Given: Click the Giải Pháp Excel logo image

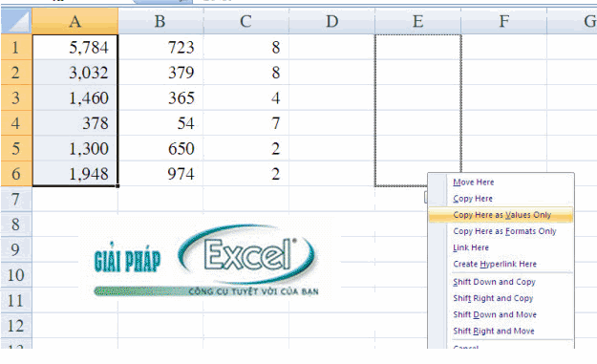Looking at the screenshot, I should click(x=205, y=259).
